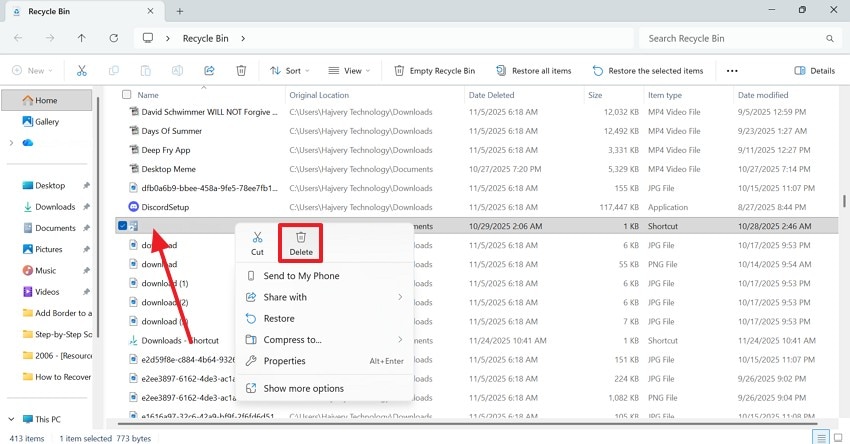This screenshot has width=850, height=444.
Task: Click the Paste icon in toolbar
Action: point(145,70)
